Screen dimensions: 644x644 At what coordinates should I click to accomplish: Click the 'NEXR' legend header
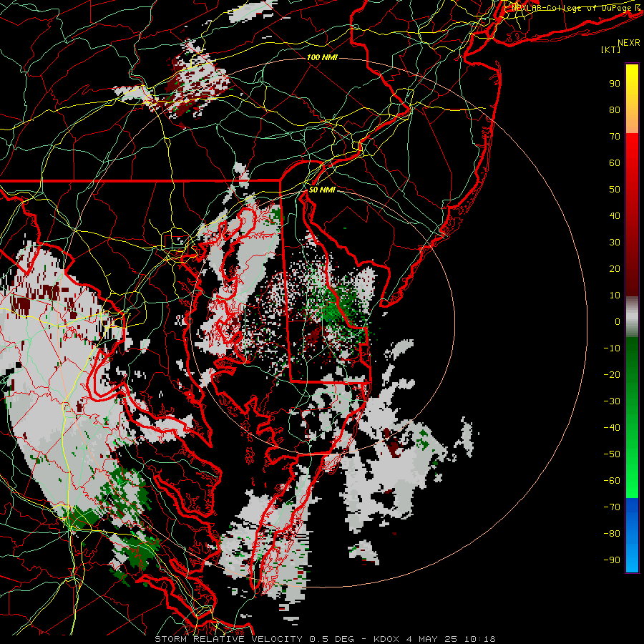coord(628,43)
